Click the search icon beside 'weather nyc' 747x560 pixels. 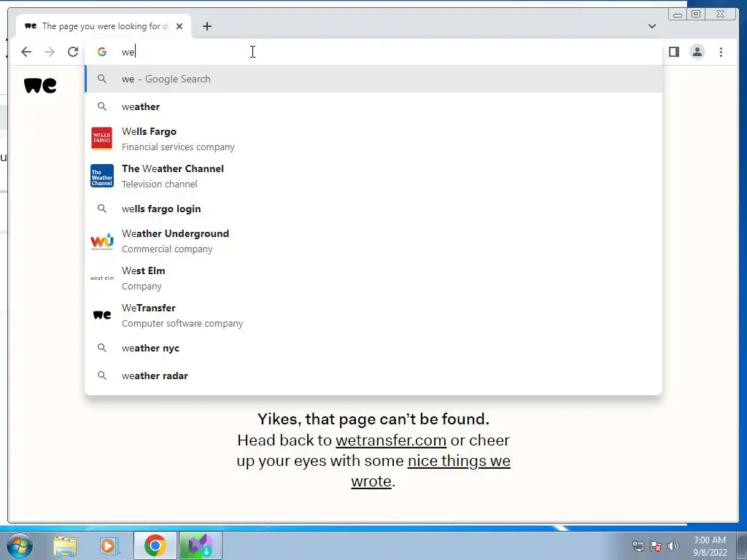(102, 348)
